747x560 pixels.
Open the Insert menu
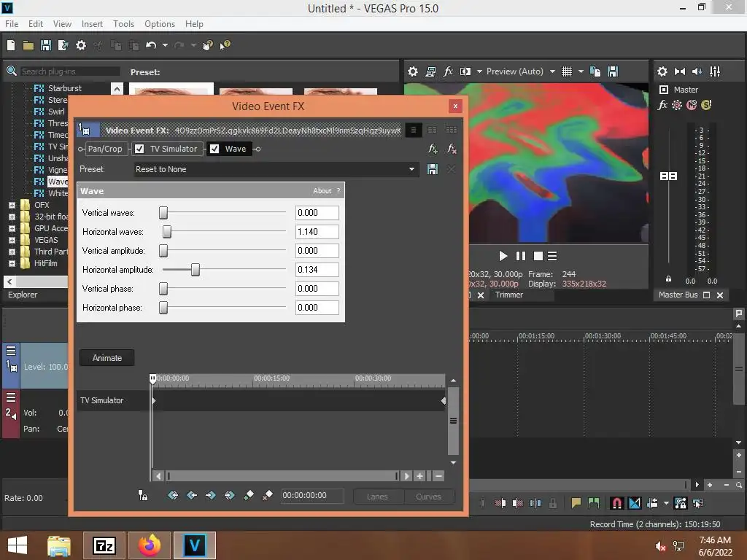click(92, 24)
